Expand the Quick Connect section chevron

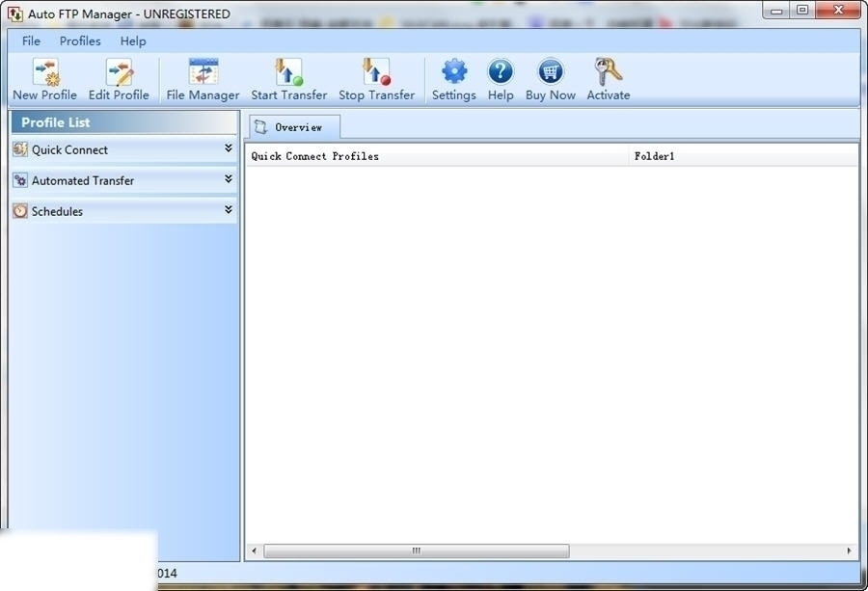point(228,148)
